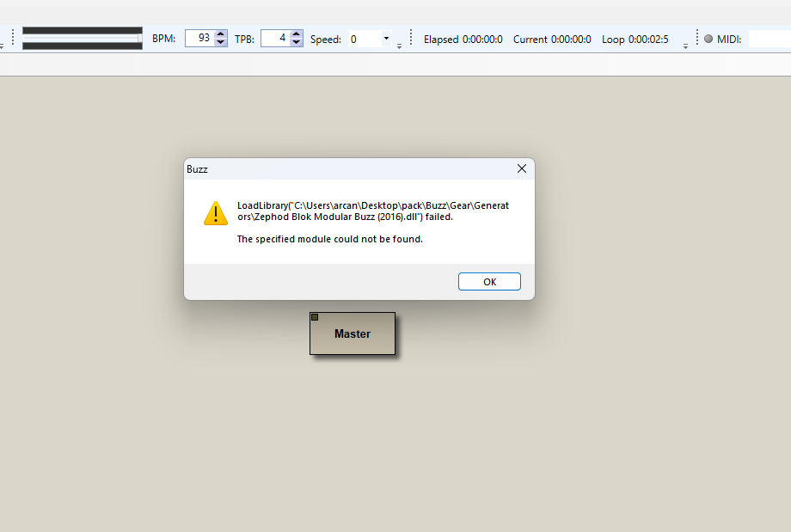Increment BPM using the up arrow
Image resolution: width=791 pixels, height=532 pixels.
coord(220,34)
